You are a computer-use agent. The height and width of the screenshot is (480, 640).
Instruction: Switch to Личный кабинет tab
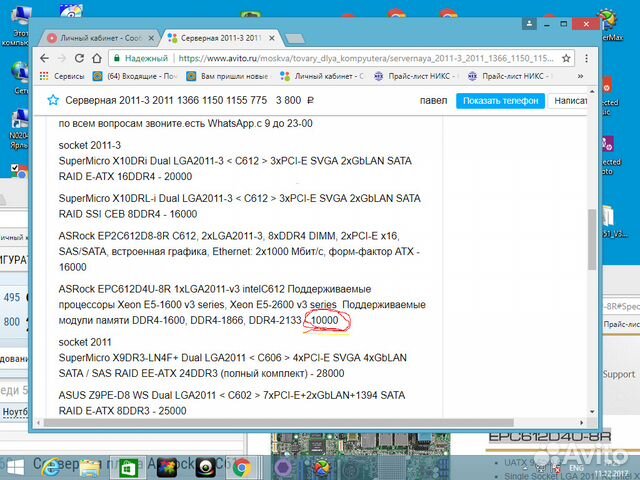point(99,38)
